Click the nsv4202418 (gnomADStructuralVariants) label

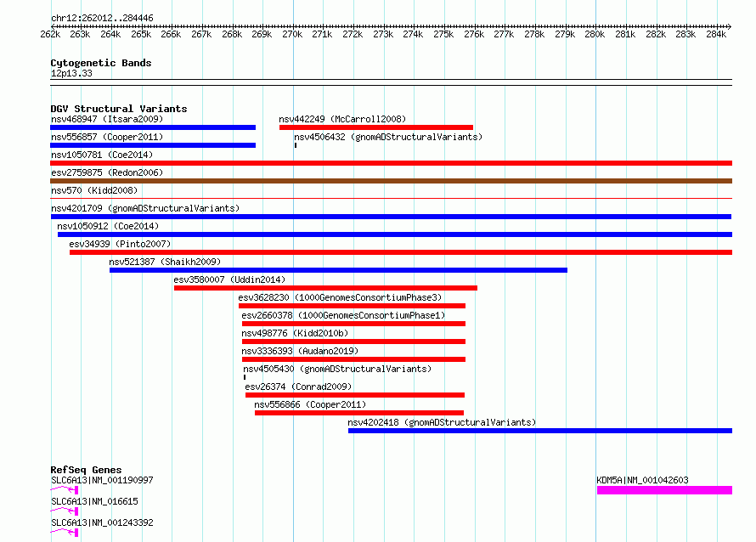point(442,422)
